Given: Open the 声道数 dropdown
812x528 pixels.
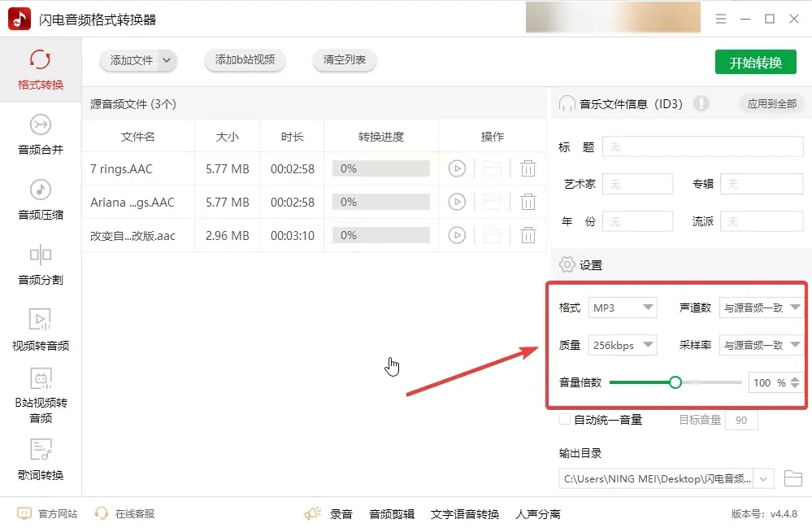Looking at the screenshot, I should (762, 308).
